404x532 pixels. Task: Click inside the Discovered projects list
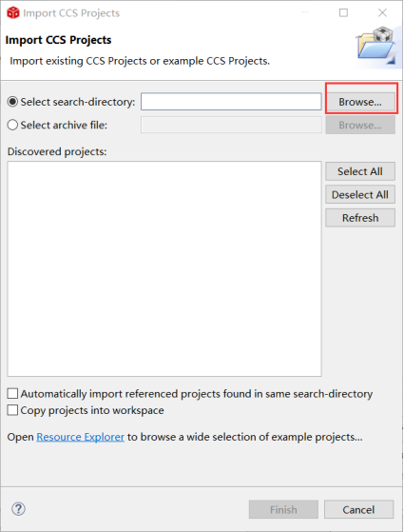pyautogui.click(x=164, y=268)
